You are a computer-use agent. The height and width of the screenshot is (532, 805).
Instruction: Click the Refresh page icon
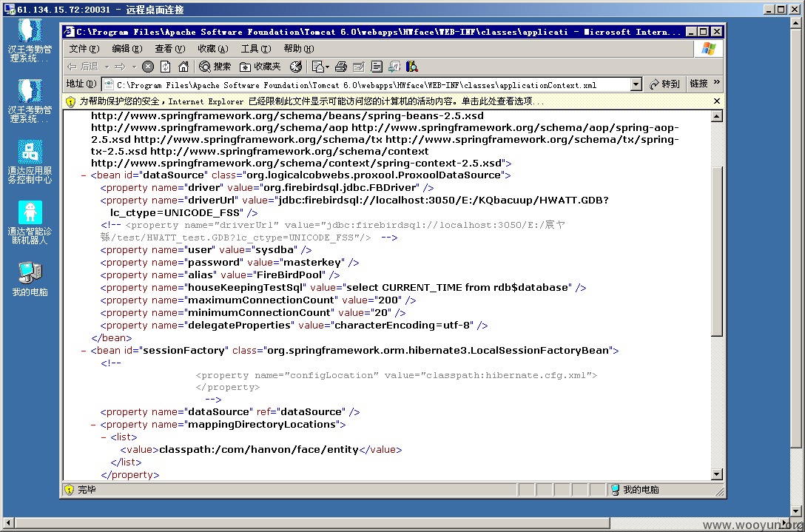tap(165, 67)
